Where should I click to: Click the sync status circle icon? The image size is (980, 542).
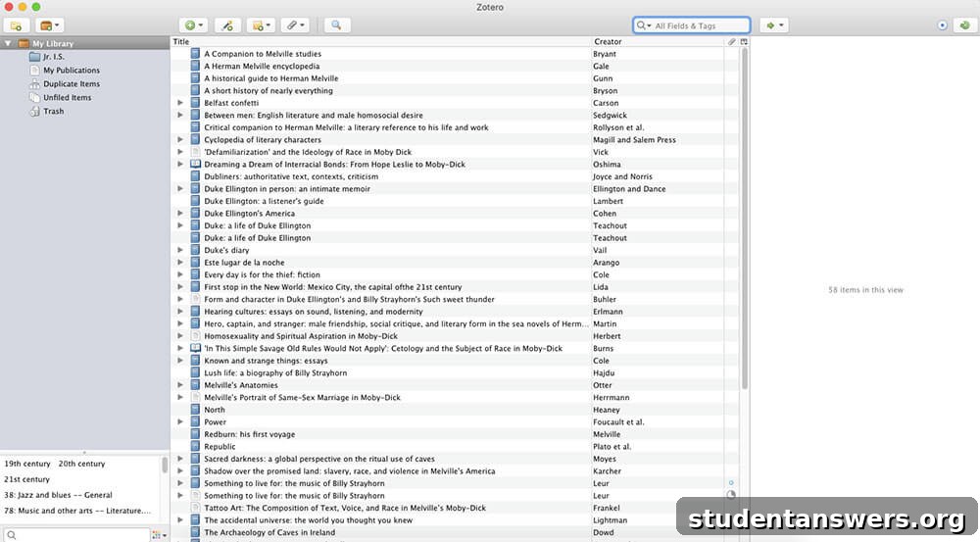point(943,25)
